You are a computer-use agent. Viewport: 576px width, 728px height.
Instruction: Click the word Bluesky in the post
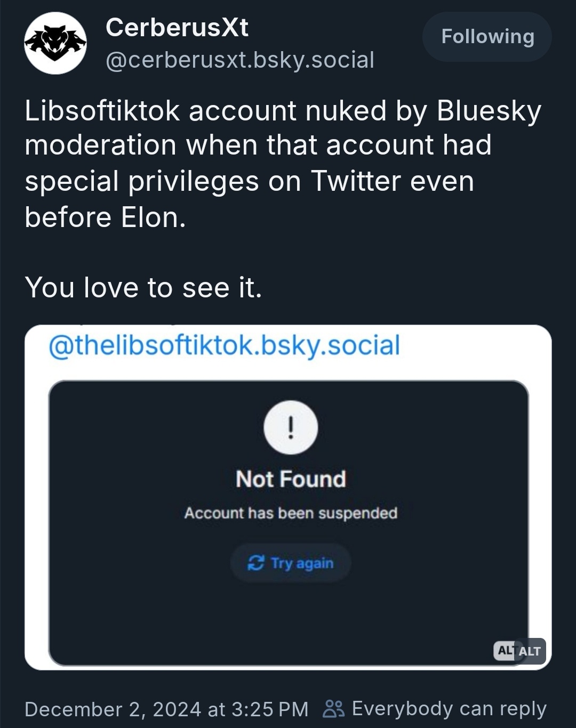(x=489, y=111)
